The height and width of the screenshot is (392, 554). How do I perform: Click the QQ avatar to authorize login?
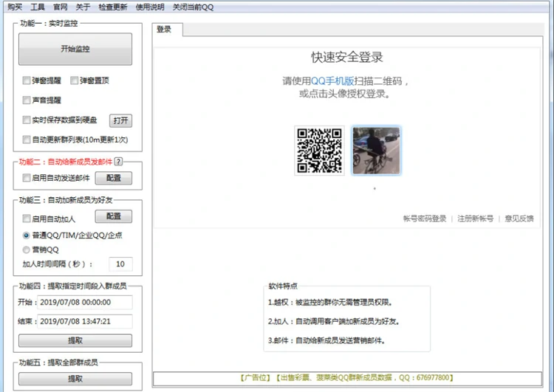click(x=376, y=151)
